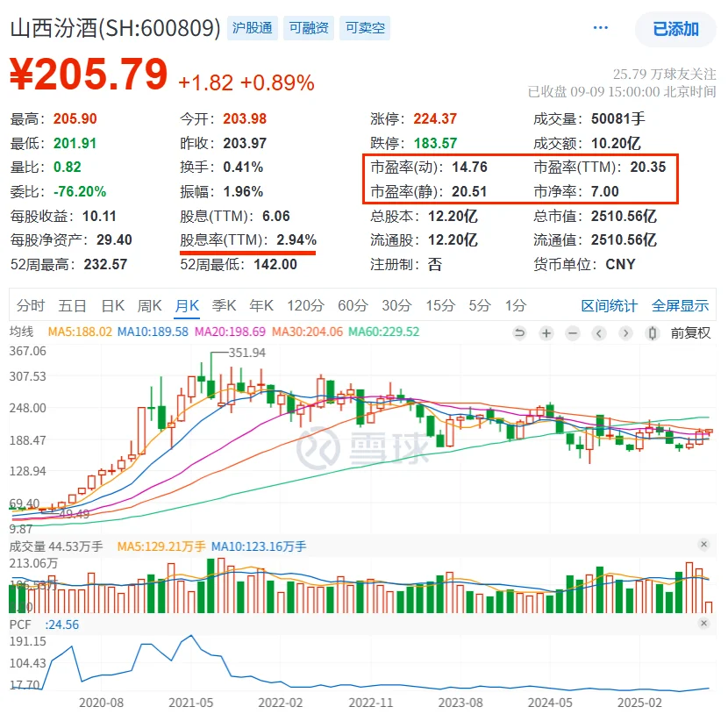
Task: Click the 涨停 224.37 value
Action: pyautogui.click(x=435, y=119)
